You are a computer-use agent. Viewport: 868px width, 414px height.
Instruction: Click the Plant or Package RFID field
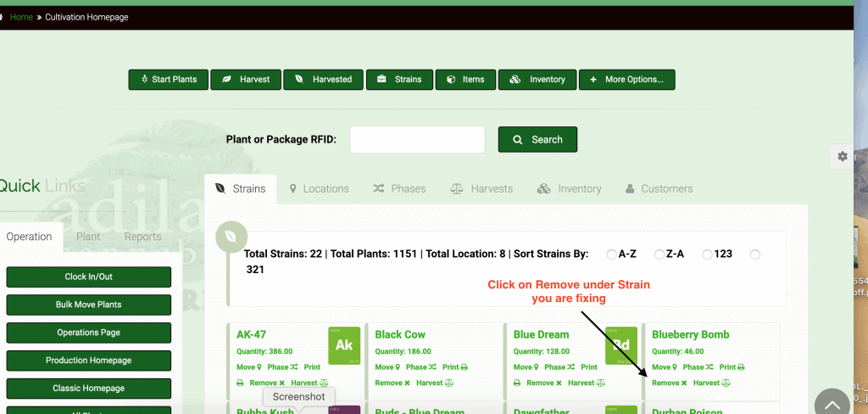click(417, 140)
